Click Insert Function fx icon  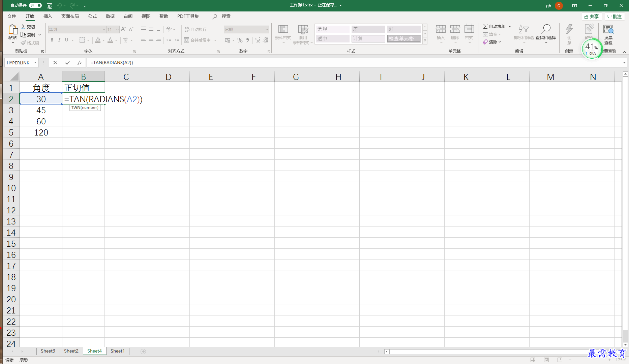80,63
